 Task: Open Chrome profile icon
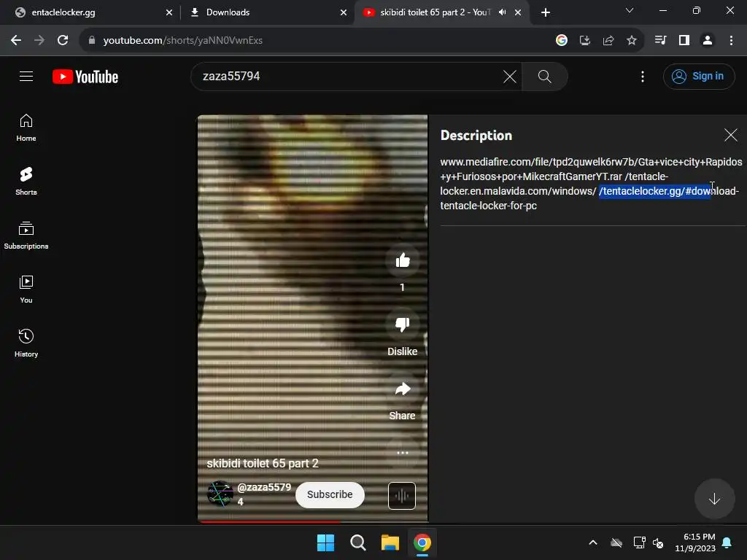click(708, 41)
